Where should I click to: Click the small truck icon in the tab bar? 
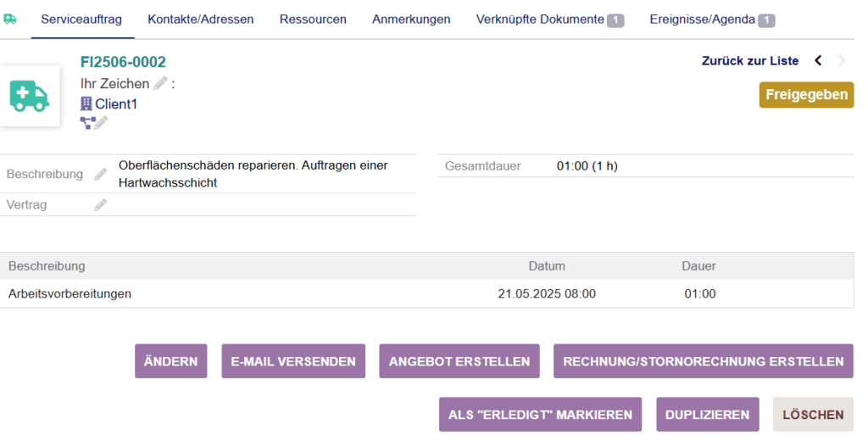(x=10, y=19)
